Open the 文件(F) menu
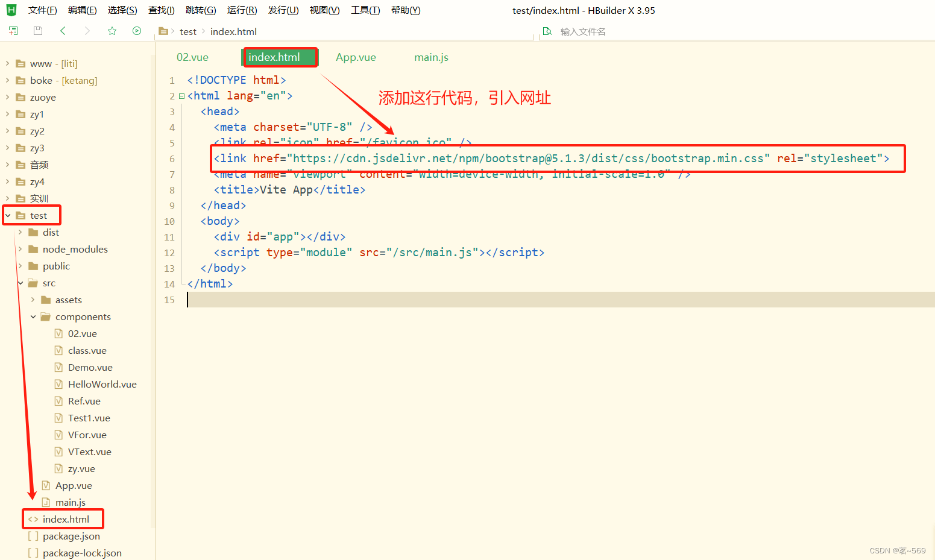Viewport: 935px width, 560px height. point(42,10)
